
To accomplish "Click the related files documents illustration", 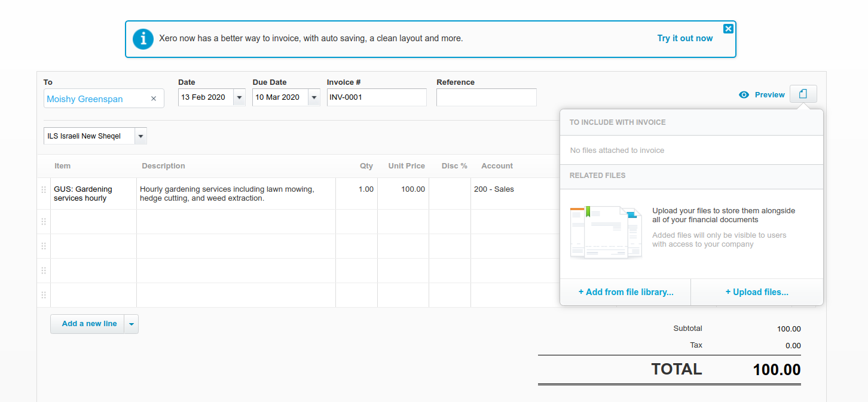I will pyautogui.click(x=606, y=232).
